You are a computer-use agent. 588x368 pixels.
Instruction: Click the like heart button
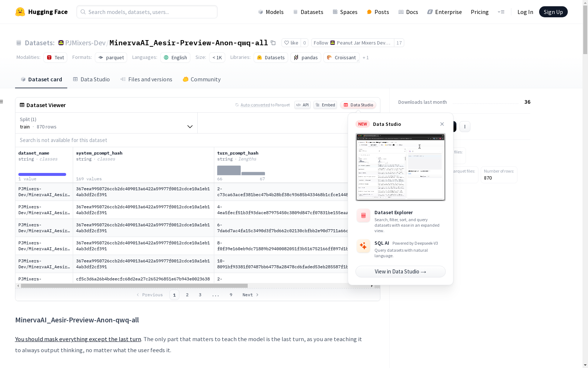[291, 43]
